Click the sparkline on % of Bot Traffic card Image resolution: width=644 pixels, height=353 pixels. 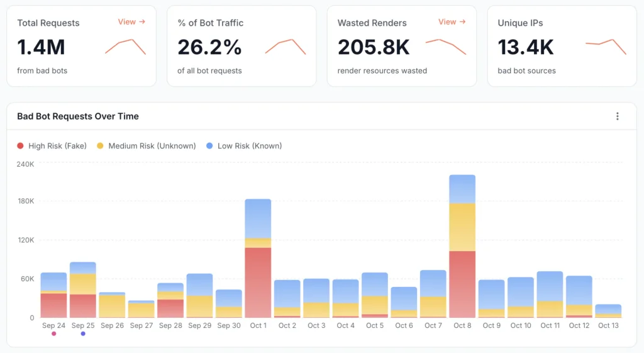coord(286,47)
